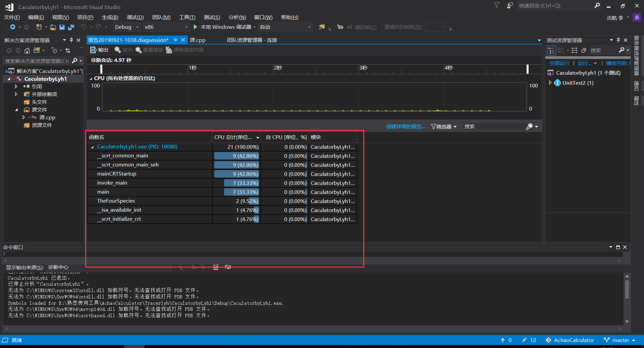Collapse the CaculatorbyLyh1.exe row in table

(x=92, y=147)
